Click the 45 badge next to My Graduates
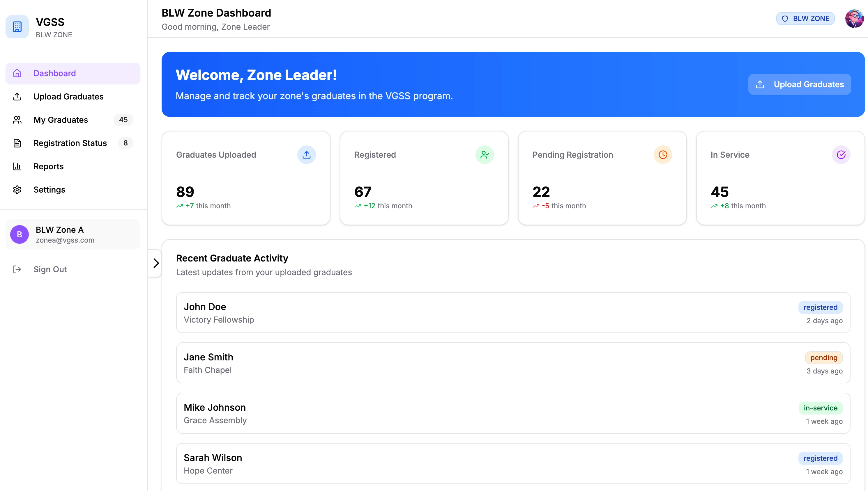This screenshot has width=868, height=491. [123, 120]
